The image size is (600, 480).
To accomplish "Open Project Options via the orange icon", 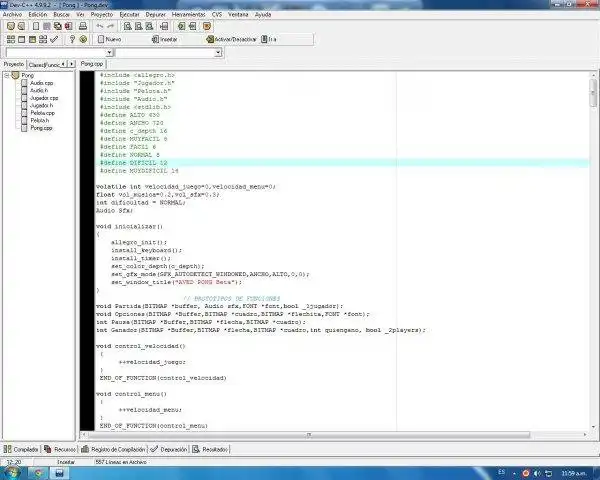I will click(207, 26).
